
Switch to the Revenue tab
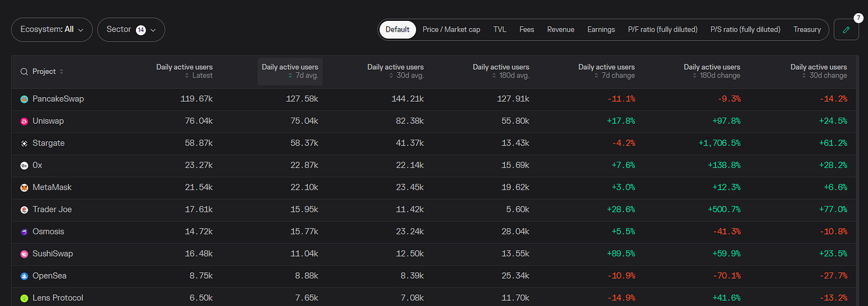tap(560, 29)
